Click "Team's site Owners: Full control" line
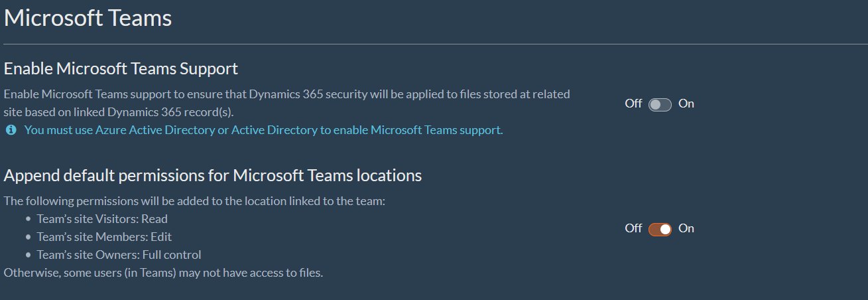Image resolution: width=868 pixels, height=300 pixels. point(119,255)
